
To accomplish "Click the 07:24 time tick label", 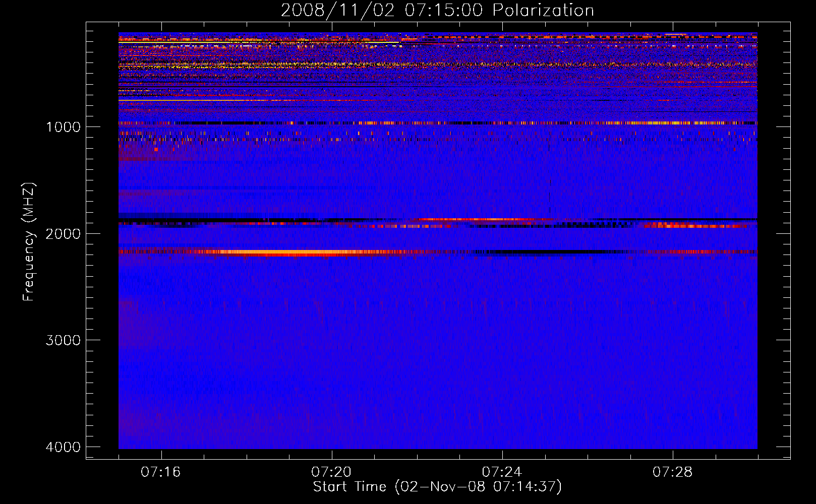I will tap(502, 472).
